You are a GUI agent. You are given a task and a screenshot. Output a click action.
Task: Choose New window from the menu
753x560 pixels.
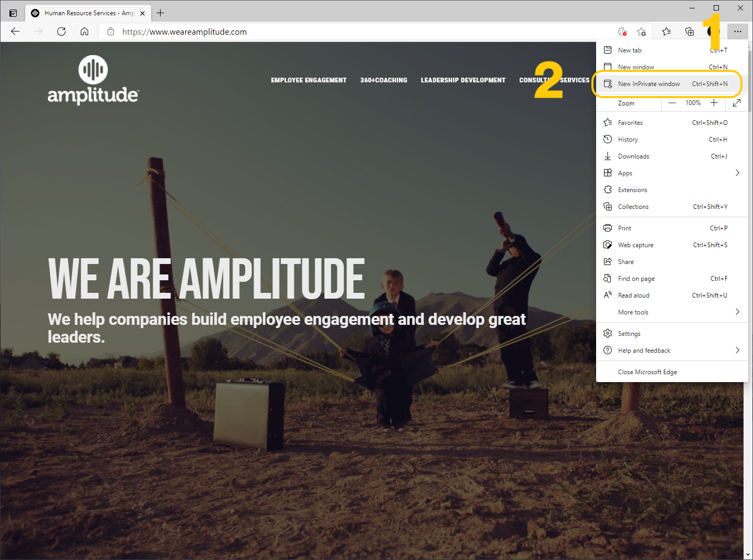coord(672,67)
